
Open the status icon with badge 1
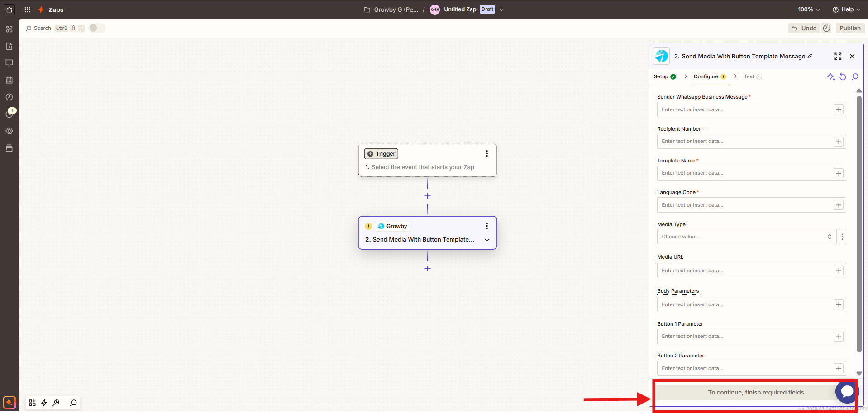click(x=9, y=114)
